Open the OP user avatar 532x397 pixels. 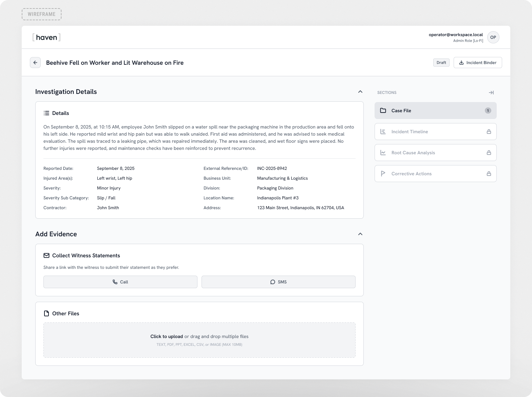493,37
